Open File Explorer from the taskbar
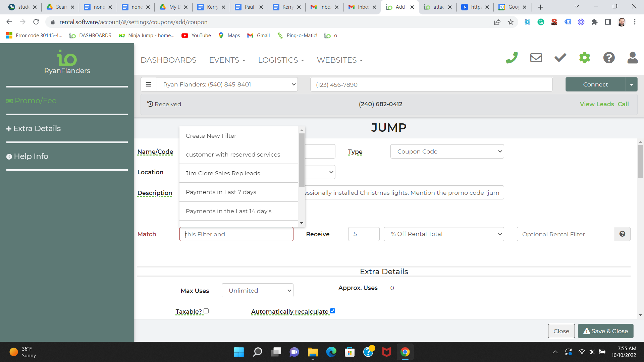644x362 pixels. coord(313,352)
